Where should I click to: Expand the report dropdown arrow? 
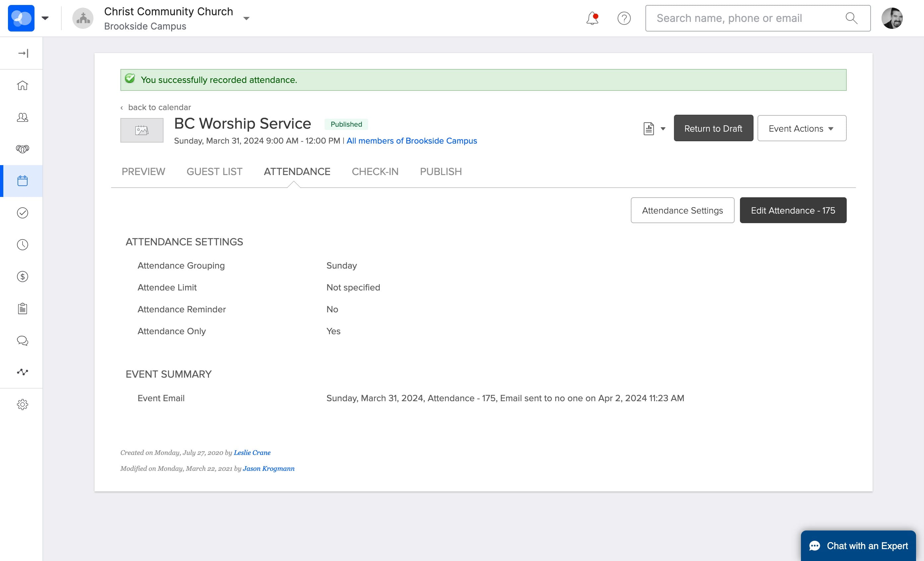(663, 129)
